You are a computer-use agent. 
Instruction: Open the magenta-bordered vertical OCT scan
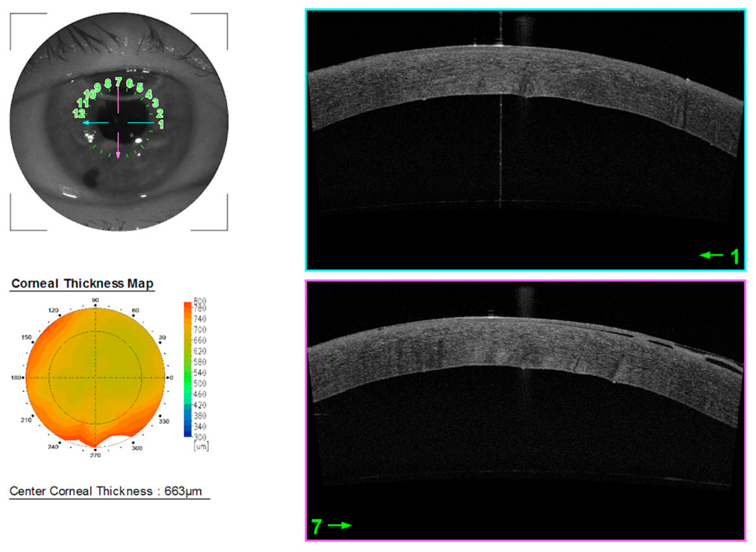(x=525, y=410)
